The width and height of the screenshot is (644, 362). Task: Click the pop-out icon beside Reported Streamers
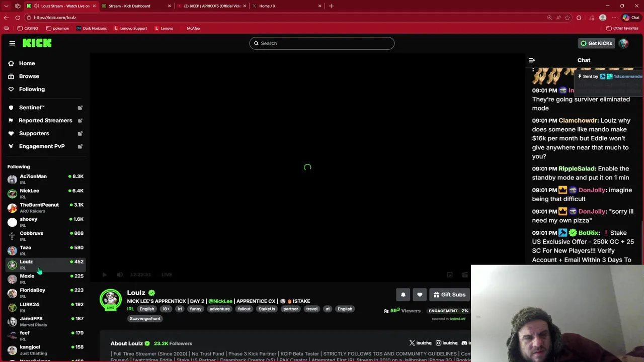point(80,121)
